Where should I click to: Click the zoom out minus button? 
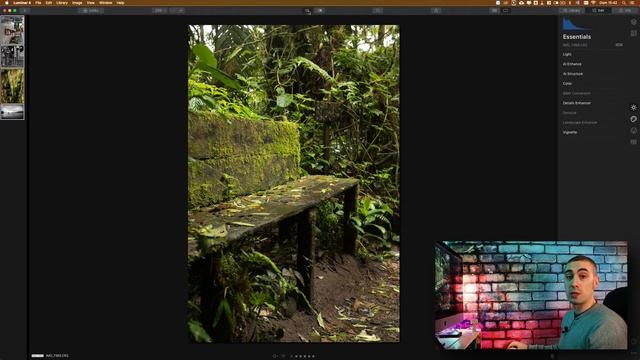[x=173, y=11]
